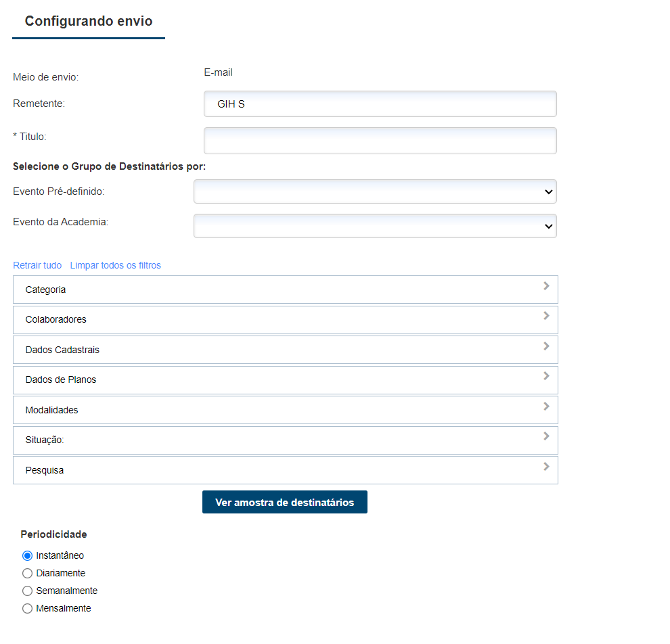Image resolution: width=670 pixels, height=644 pixels.
Task: Expand the Categoria filter section
Action: click(285, 290)
